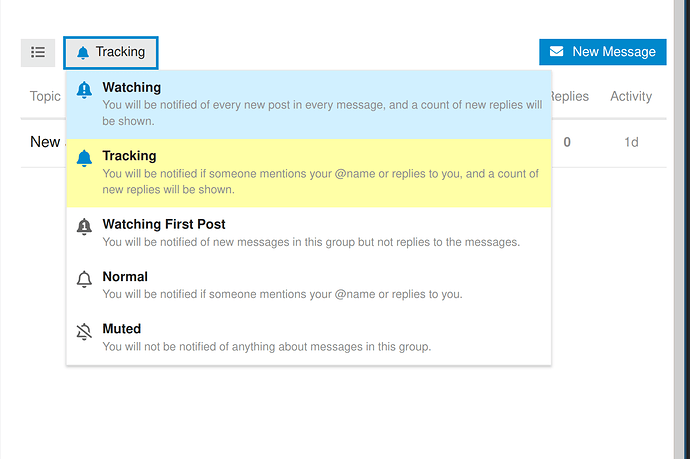Choose Watching First Post option
The image size is (690, 459).
(308, 233)
